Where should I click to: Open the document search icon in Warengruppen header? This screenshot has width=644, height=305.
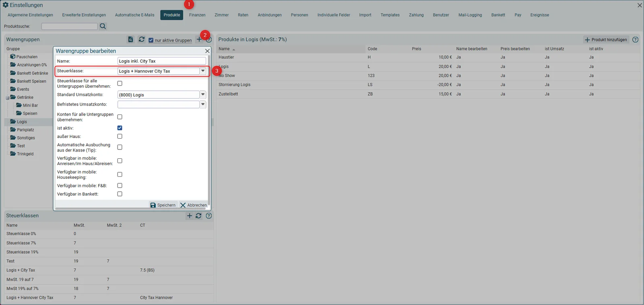coord(130,39)
